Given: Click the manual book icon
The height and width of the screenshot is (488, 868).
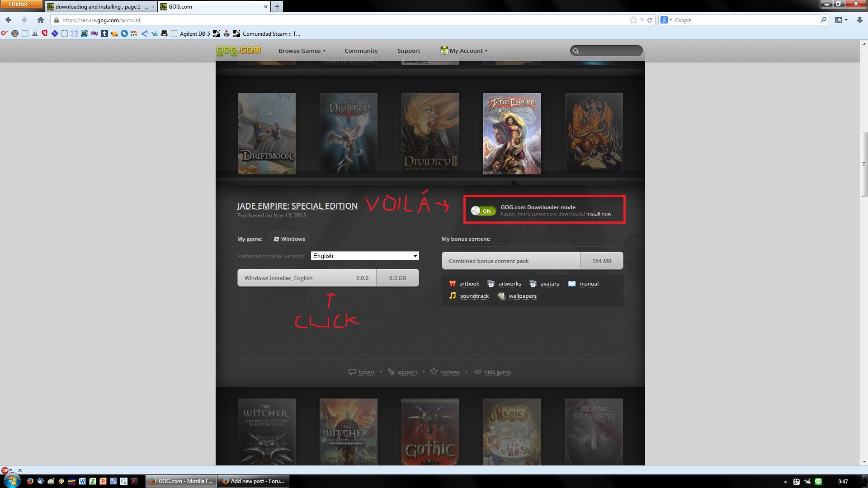Looking at the screenshot, I should 572,284.
